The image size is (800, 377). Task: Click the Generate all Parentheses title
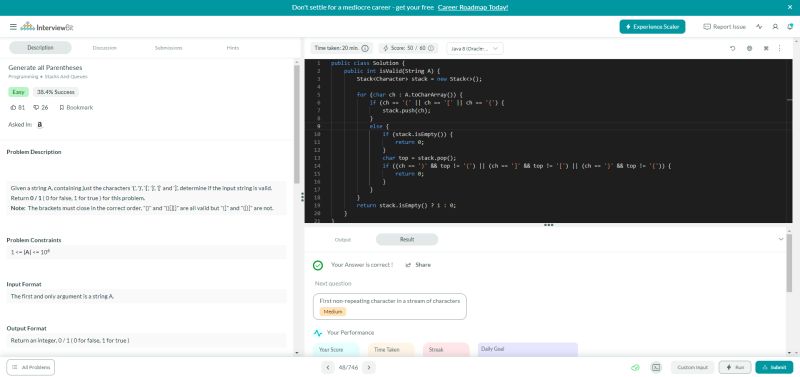pos(45,67)
